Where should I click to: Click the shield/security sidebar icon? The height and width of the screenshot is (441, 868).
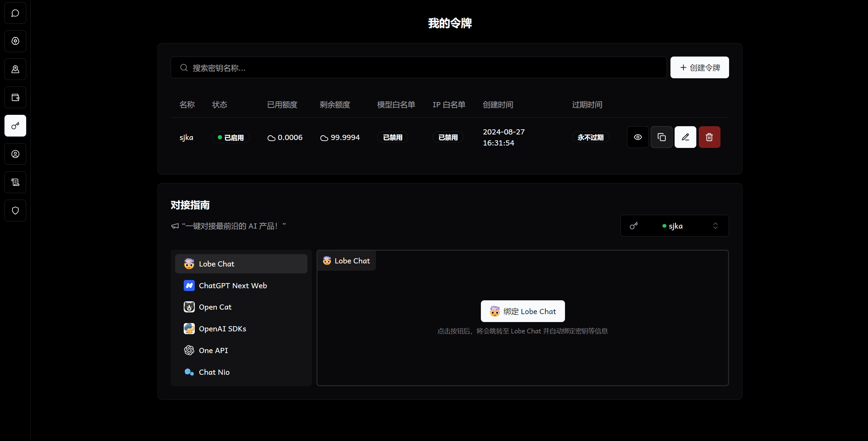coord(15,210)
